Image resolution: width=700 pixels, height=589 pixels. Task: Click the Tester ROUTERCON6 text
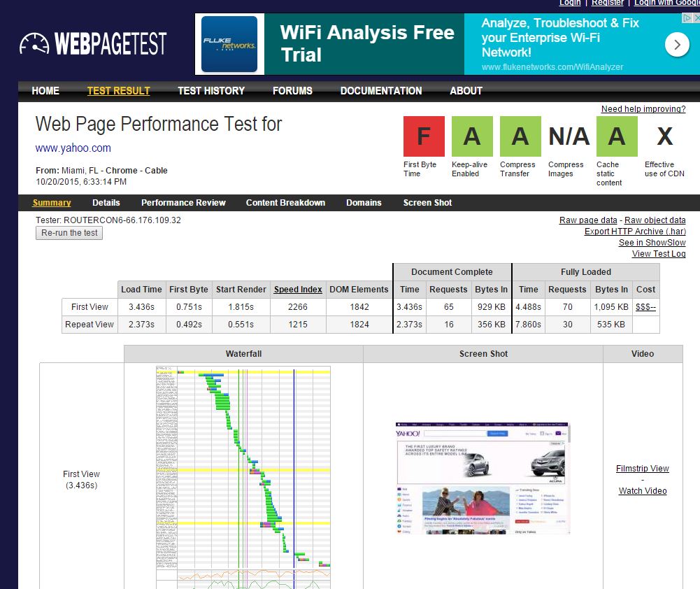coord(108,220)
